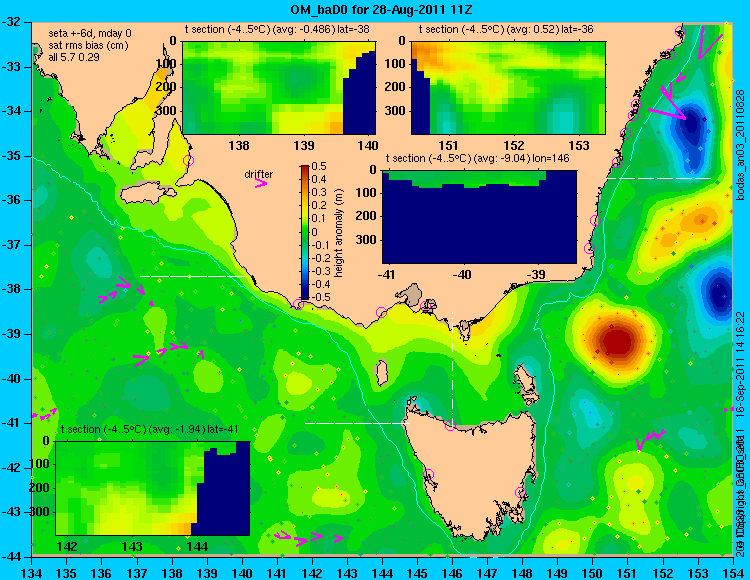750x580 pixels.
Task: Click the orange high anomaly near 153E 36.5S
Action: tap(700, 220)
